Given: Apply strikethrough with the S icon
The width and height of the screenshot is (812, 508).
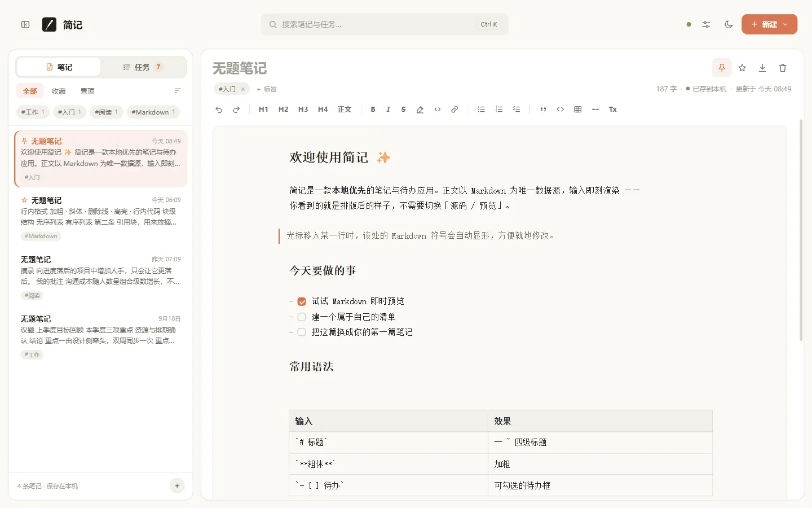Looking at the screenshot, I should click(x=404, y=110).
